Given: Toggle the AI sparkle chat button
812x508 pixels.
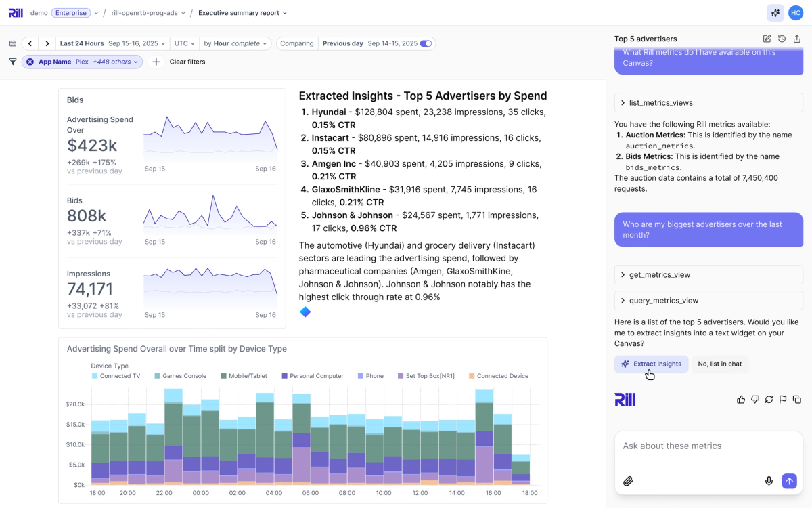Looking at the screenshot, I should 775,13.
